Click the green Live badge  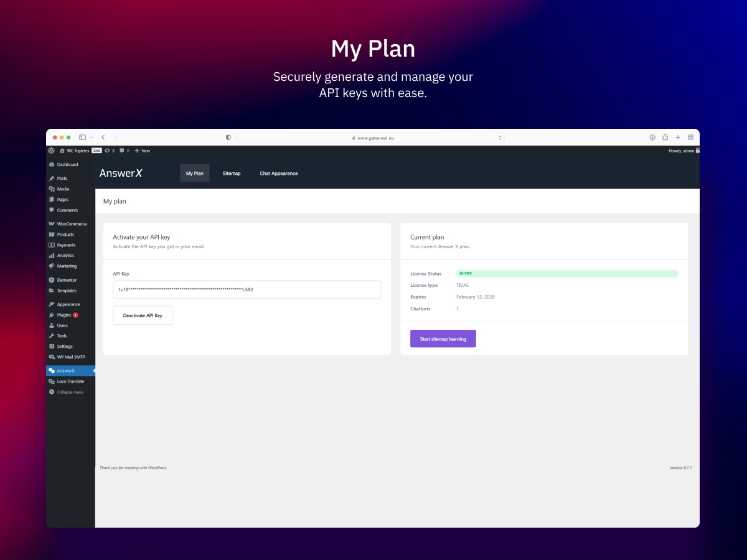[x=96, y=151]
